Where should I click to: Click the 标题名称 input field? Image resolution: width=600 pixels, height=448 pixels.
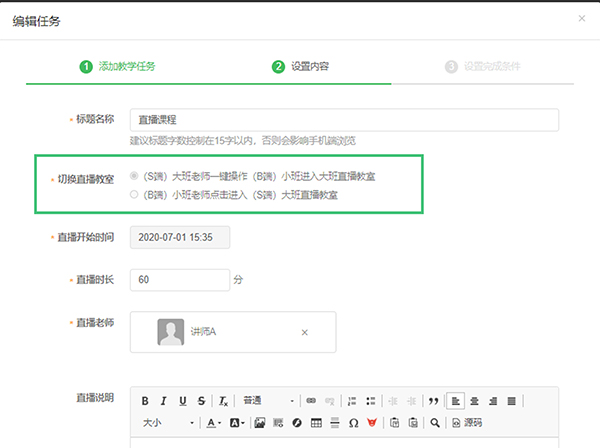click(344, 120)
